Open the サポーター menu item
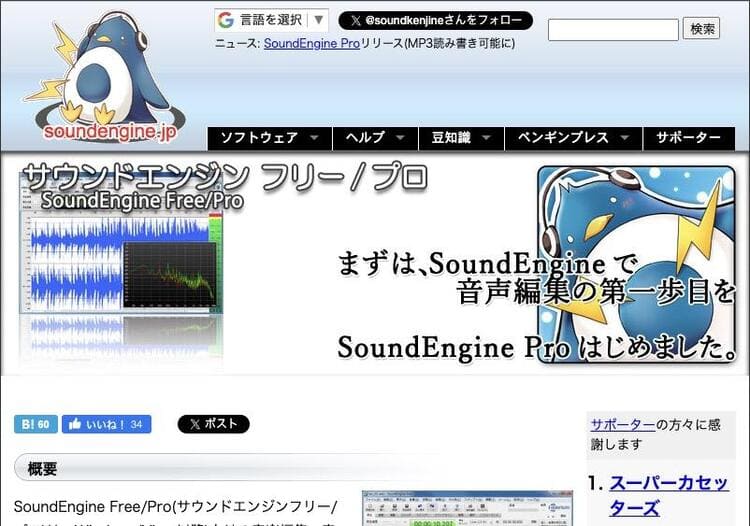 coord(689,138)
